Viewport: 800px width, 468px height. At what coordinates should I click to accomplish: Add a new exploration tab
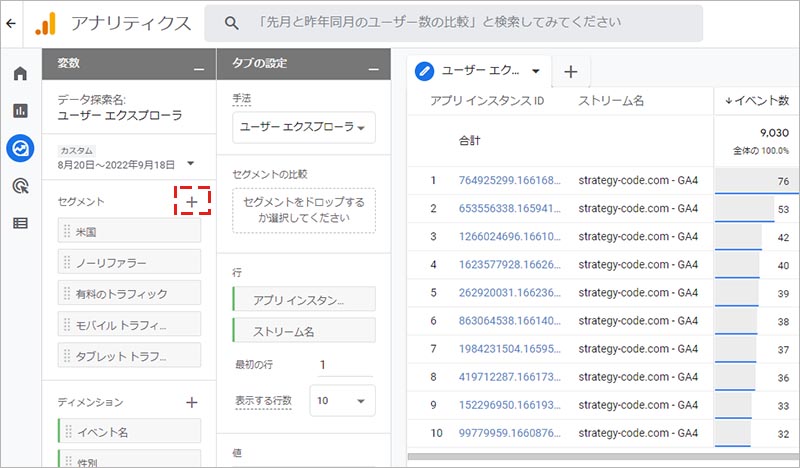(570, 71)
